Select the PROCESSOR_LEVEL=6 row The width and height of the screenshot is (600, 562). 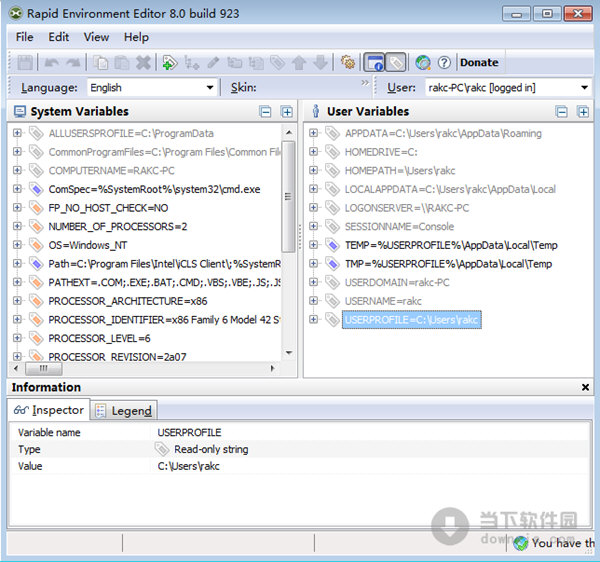point(99,338)
